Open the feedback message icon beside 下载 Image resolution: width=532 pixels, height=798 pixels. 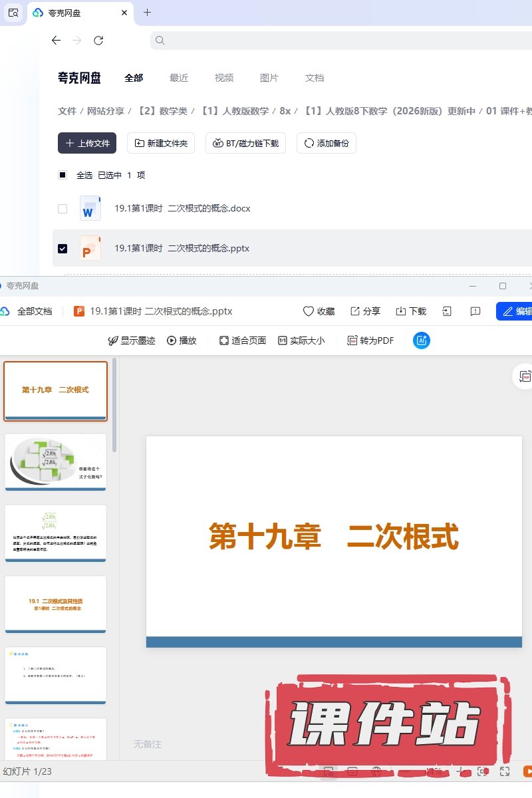coord(475,311)
